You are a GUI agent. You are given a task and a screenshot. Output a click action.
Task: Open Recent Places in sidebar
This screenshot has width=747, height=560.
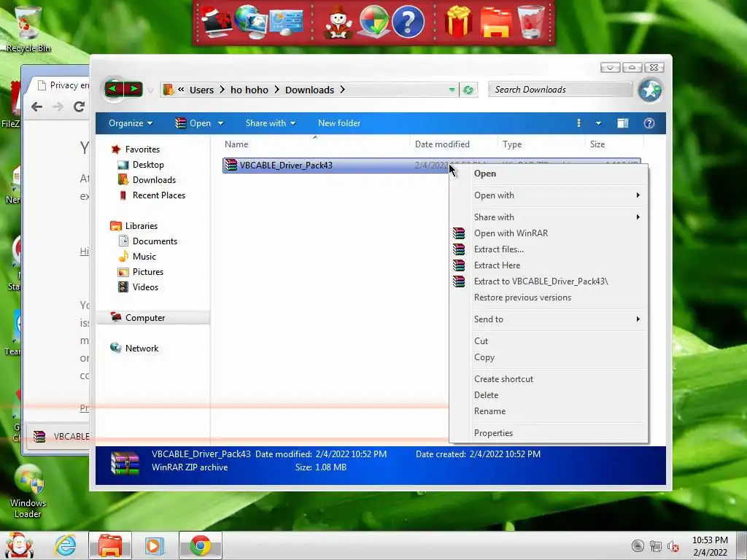click(158, 195)
